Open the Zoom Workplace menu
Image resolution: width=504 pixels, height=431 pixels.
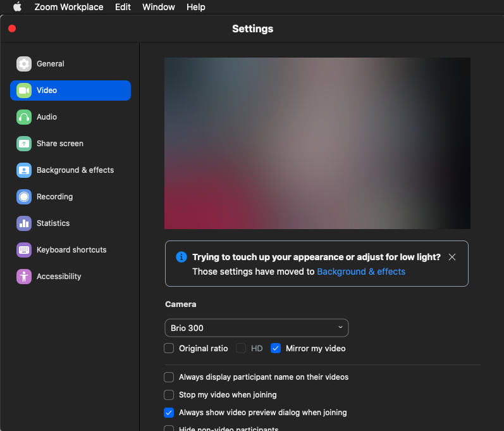tap(69, 7)
